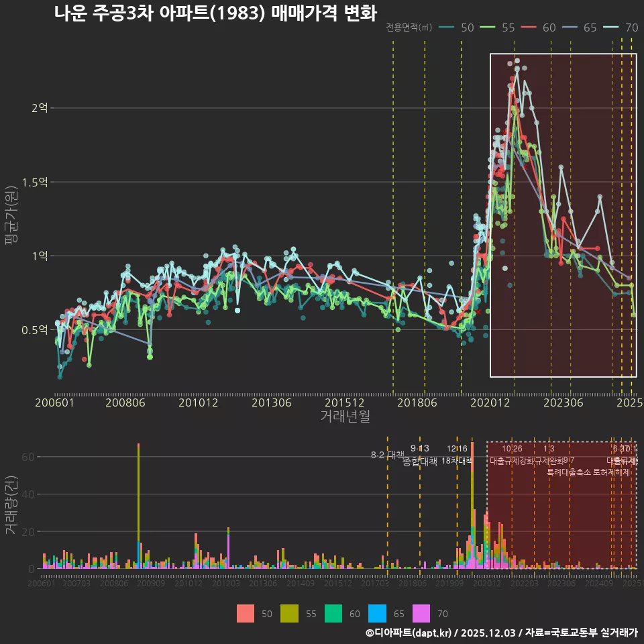Screen dimensions: 644x644
Task: Click the 1.3 규제완화 annotation text
Action: tap(550, 455)
